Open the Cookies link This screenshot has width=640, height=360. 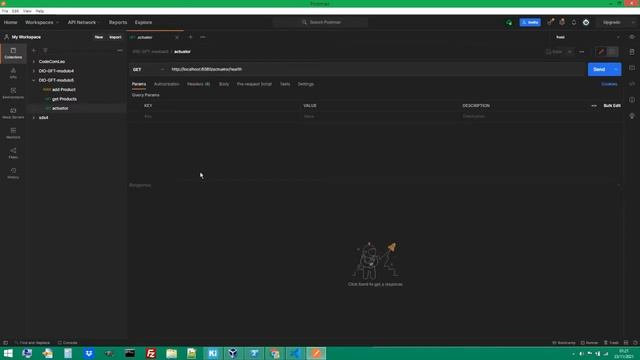(609, 84)
